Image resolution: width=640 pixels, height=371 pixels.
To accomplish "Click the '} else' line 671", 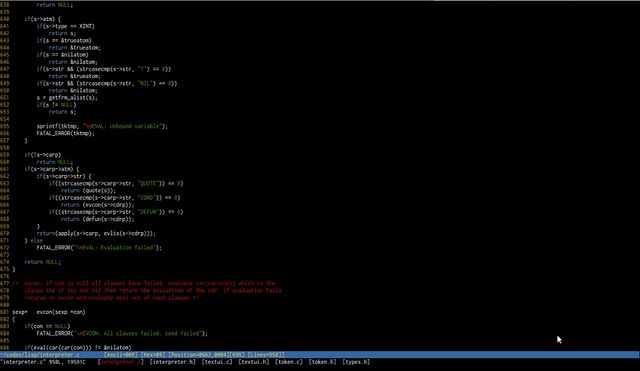I will click(33, 240).
